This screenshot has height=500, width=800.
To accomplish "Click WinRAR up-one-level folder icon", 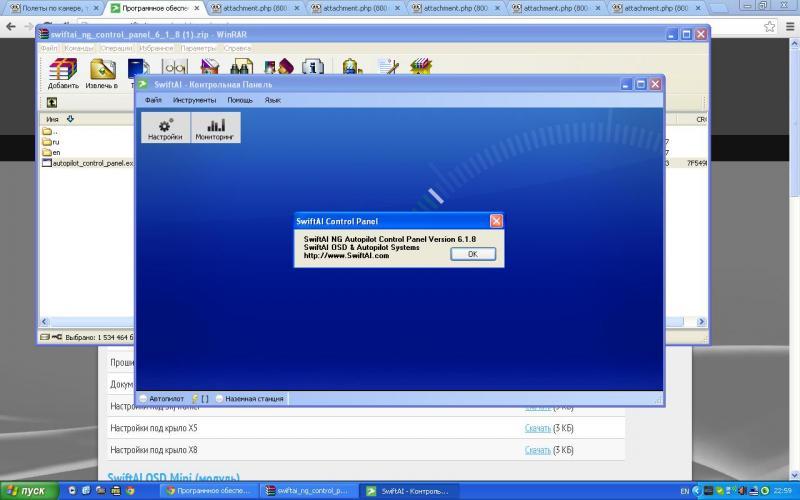I will [x=51, y=102].
